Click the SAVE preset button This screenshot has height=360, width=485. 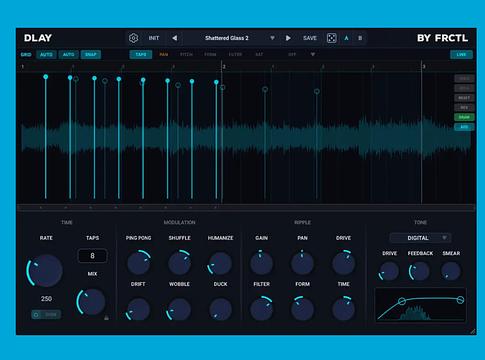310,38
